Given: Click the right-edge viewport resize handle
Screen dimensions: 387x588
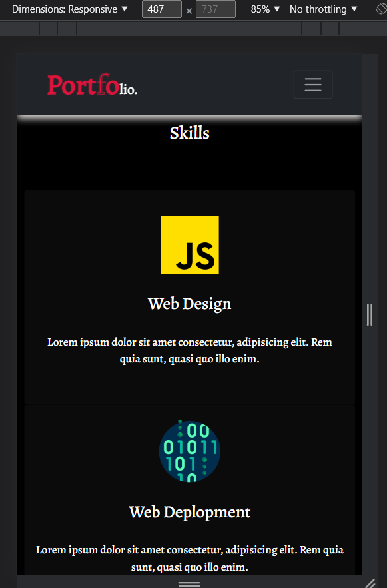Looking at the screenshot, I should tap(370, 314).
